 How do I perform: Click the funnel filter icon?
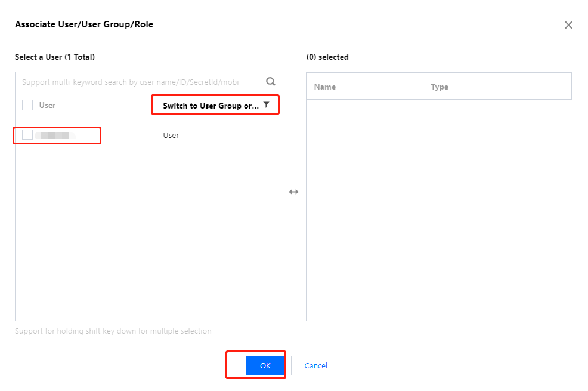[267, 105]
